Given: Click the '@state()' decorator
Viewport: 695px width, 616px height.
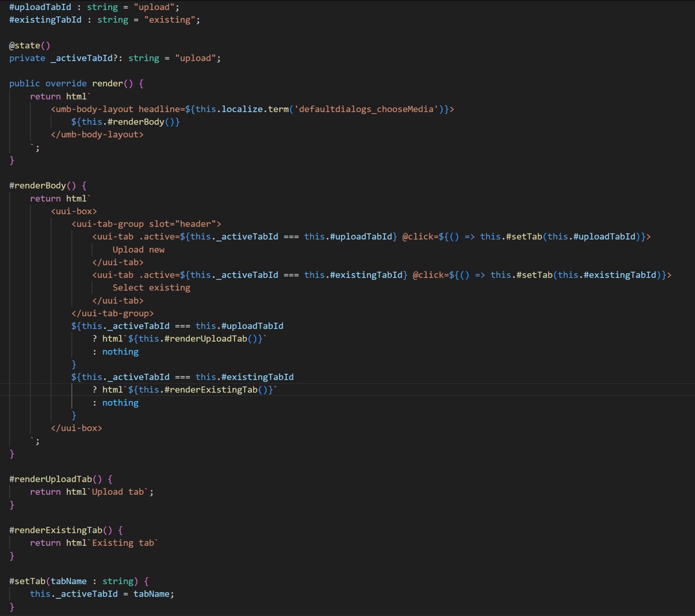Looking at the screenshot, I should [x=30, y=46].
